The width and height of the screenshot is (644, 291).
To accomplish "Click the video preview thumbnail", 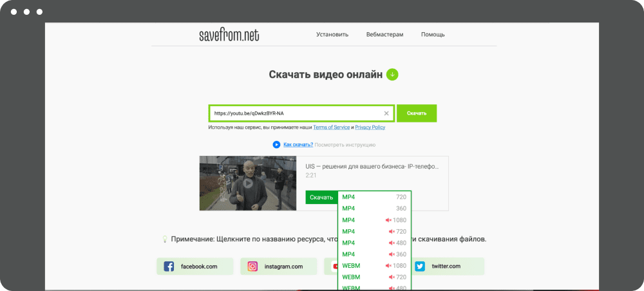I will pyautogui.click(x=248, y=183).
